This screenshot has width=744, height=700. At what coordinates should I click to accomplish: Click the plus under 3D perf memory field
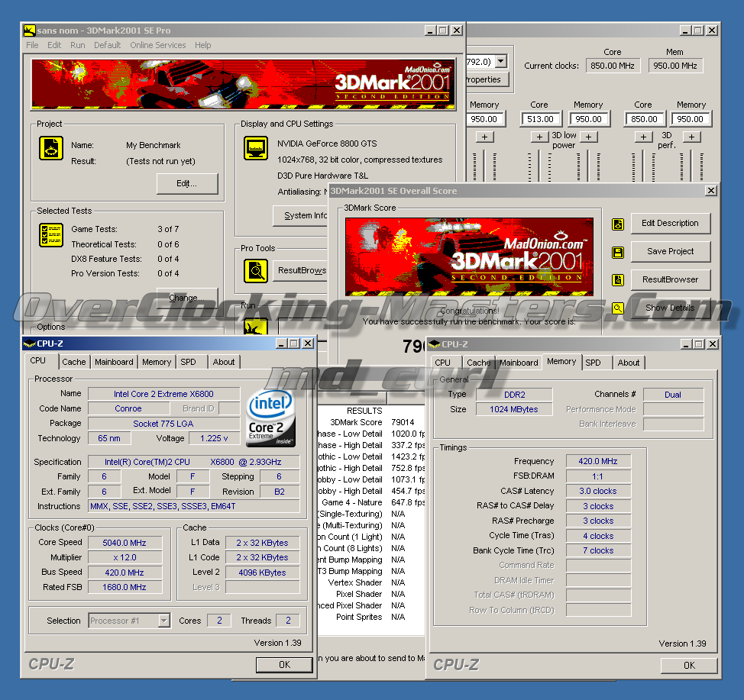(692, 137)
